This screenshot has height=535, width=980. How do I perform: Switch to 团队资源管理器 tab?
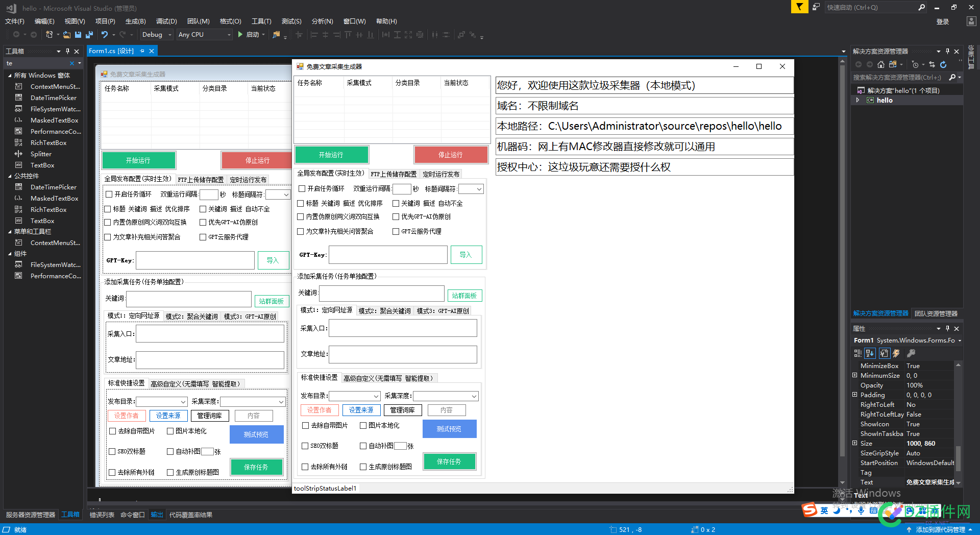[x=936, y=313]
